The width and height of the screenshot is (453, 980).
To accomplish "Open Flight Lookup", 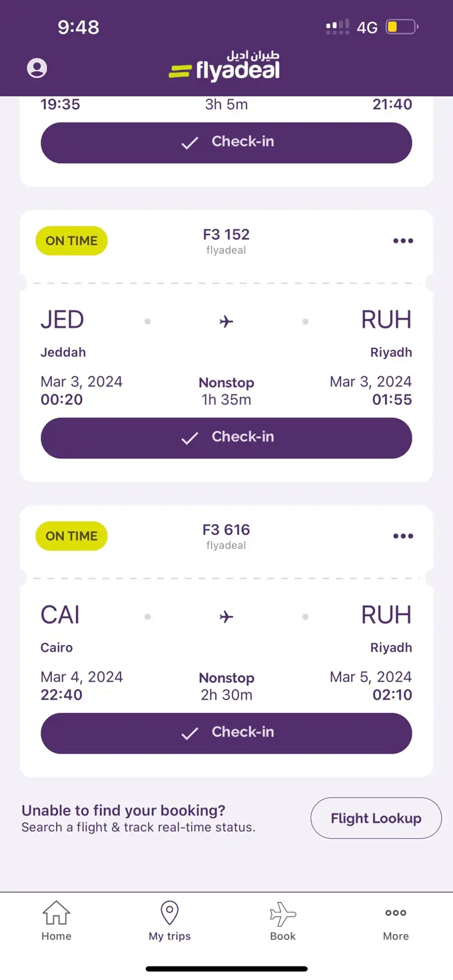I will tap(376, 818).
